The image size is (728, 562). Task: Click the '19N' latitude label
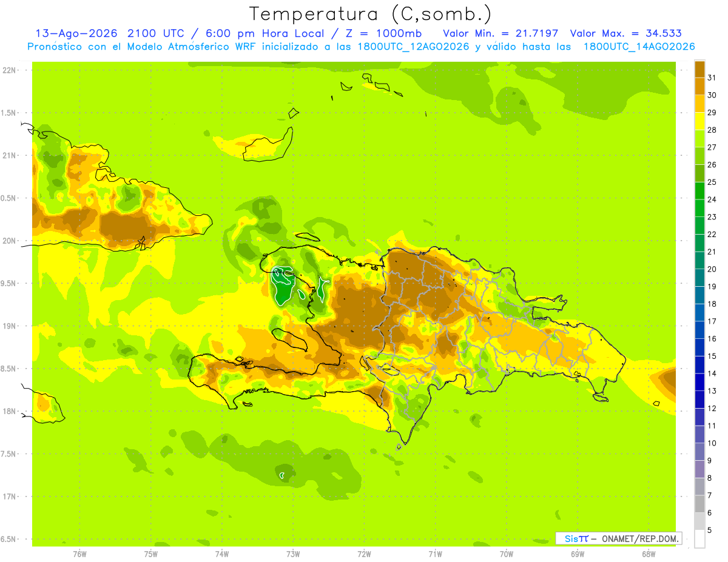(x=9, y=326)
